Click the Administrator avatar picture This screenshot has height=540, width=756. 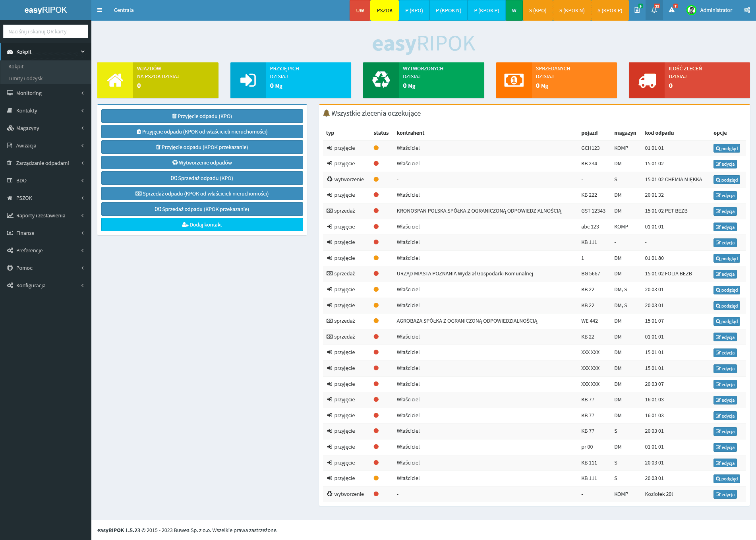691,10
